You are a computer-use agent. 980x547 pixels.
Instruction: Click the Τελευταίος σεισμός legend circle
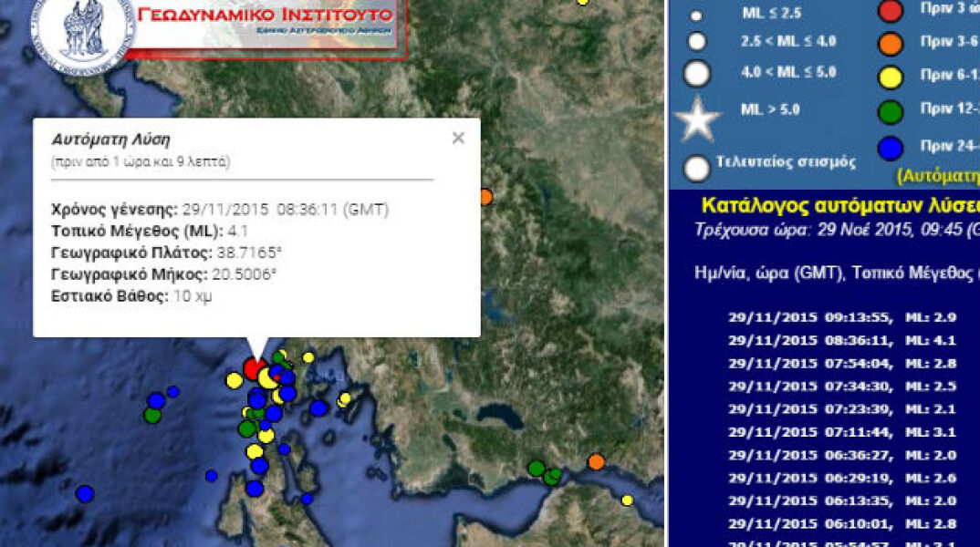697,168
